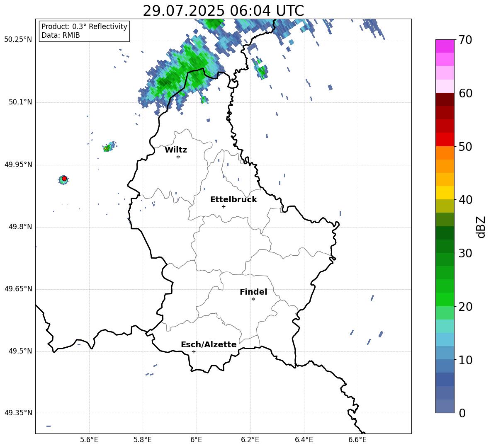Viewport: 491px width, 448px height.
Task: Click the cross marker below Ettelbruck label
Action: click(x=224, y=206)
